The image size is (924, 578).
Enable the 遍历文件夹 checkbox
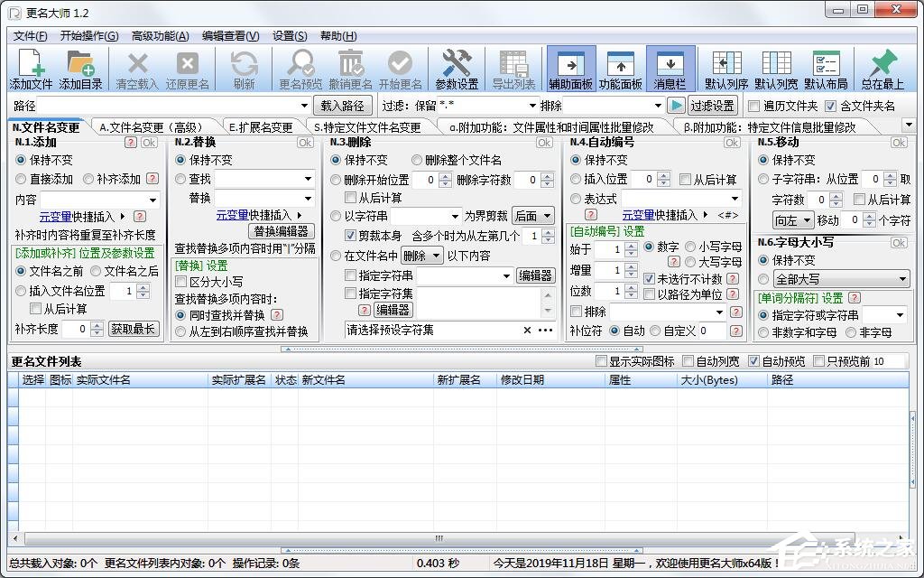pyautogui.click(x=754, y=106)
